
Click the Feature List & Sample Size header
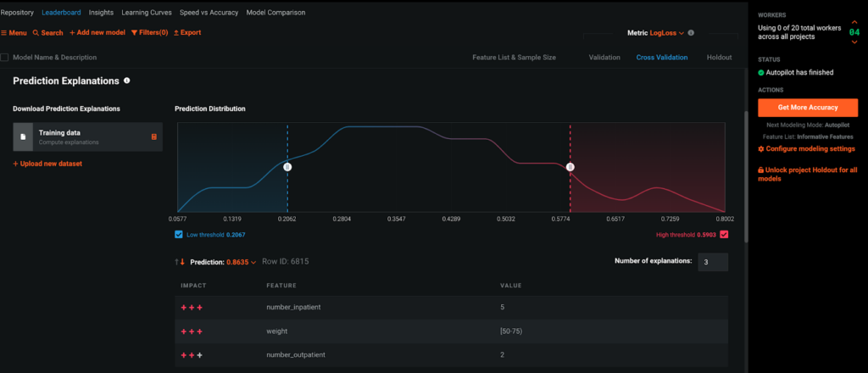[514, 58]
